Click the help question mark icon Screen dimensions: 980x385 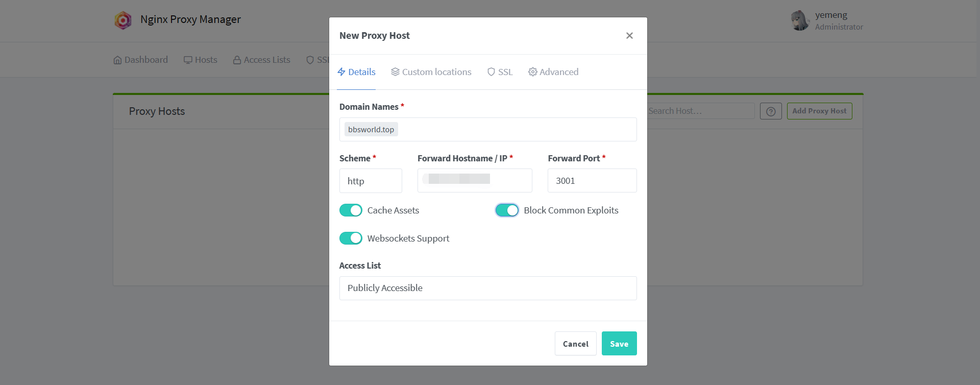click(771, 111)
